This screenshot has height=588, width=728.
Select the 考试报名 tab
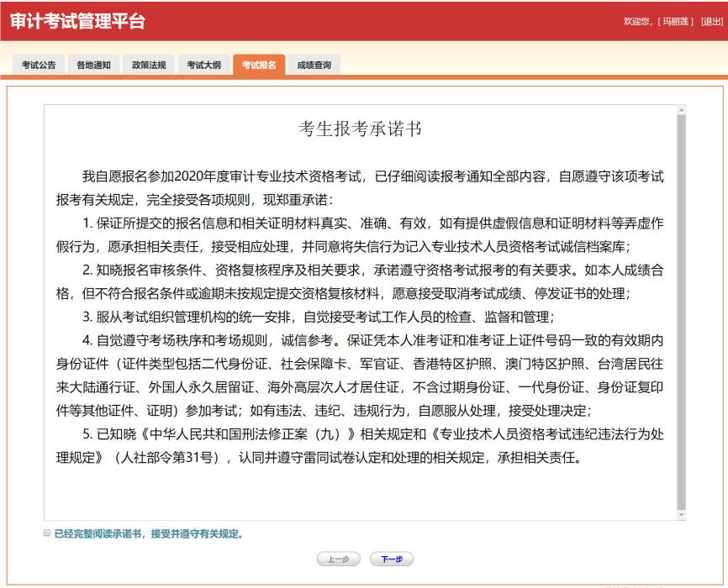257,64
